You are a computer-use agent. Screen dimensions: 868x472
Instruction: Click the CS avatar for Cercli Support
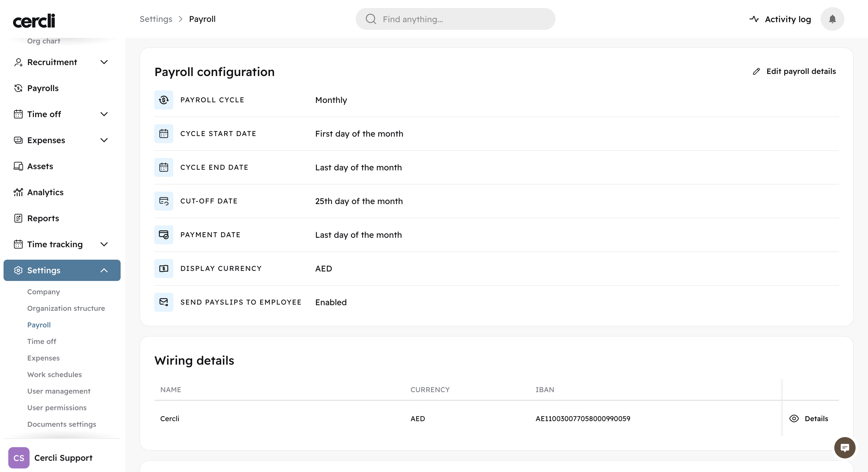(19, 458)
